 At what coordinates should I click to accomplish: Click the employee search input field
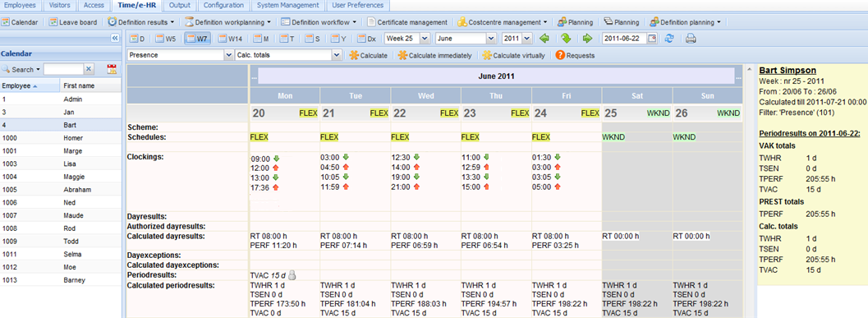pyautogui.click(x=64, y=69)
